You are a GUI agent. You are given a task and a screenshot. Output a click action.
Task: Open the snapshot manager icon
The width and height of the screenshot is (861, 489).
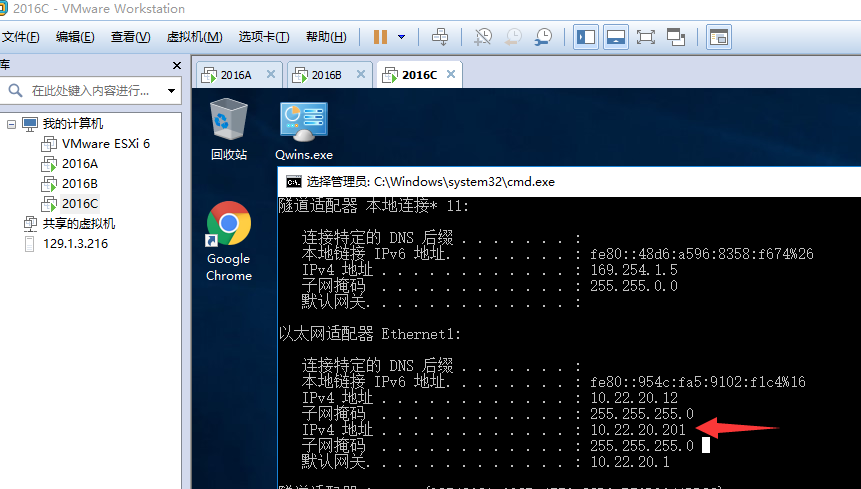coord(543,37)
